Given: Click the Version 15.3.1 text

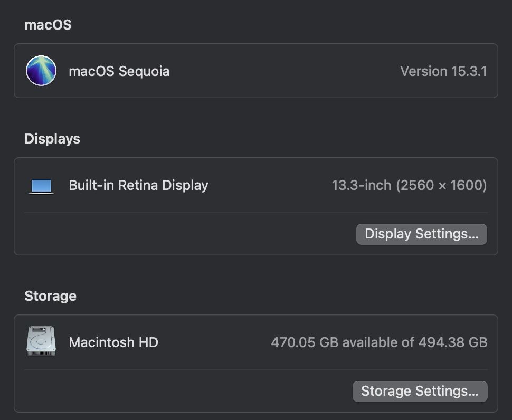Looking at the screenshot, I should click(x=444, y=71).
